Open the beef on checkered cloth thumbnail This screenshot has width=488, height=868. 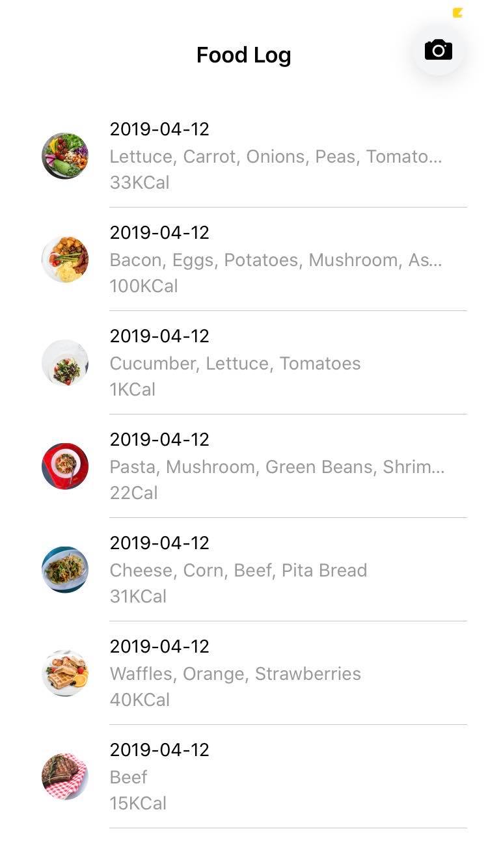click(65, 777)
